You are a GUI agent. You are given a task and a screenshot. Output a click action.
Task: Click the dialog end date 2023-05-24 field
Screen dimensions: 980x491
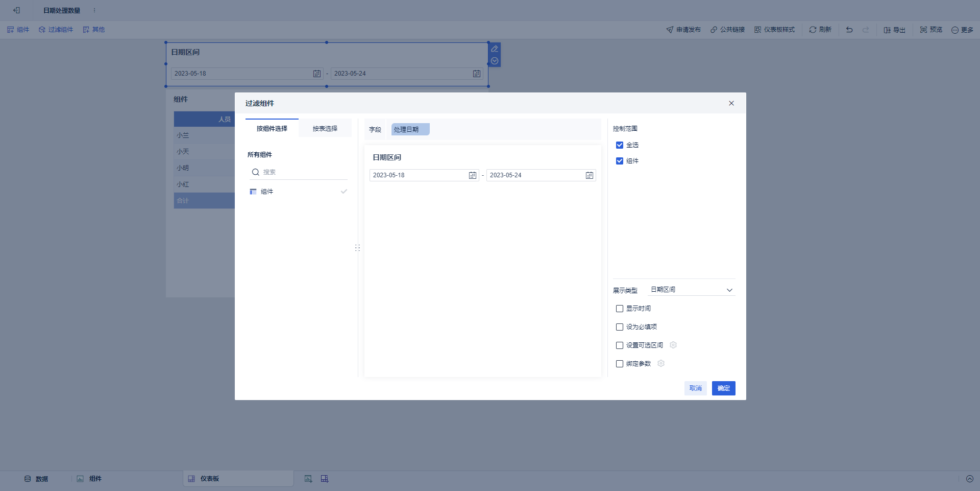click(x=541, y=175)
